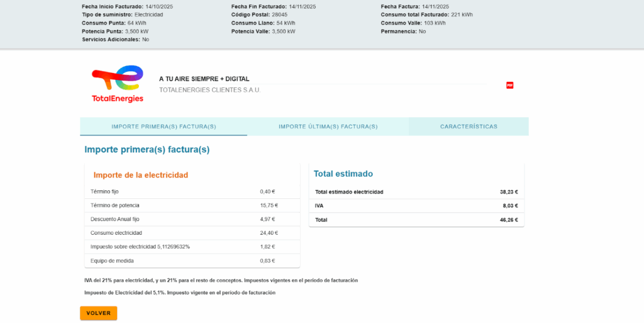Select the IVA row in Total estimado
644x323 pixels.
pyautogui.click(x=416, y=206)
